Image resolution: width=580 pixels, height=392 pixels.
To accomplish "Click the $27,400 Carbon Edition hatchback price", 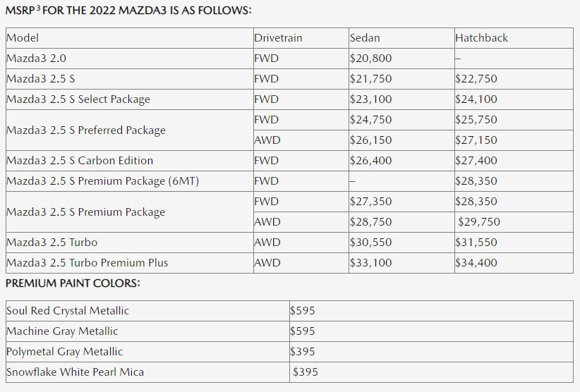I will click(476, 161).
